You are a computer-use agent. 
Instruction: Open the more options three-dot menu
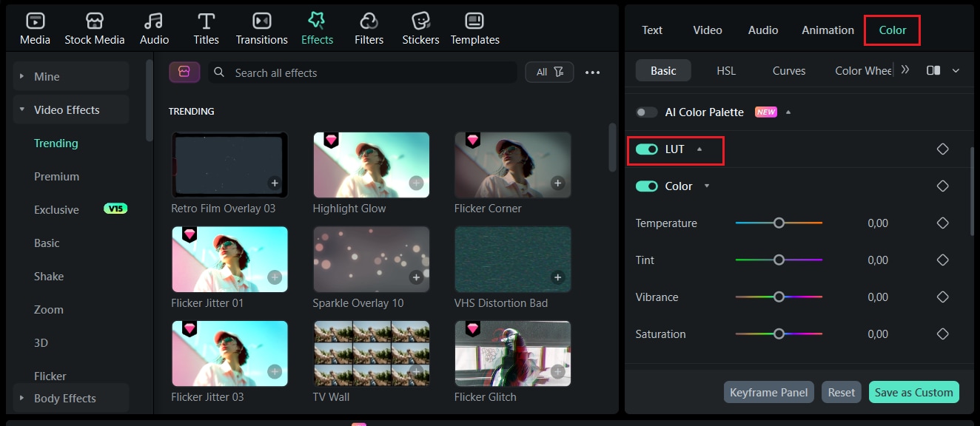(592, 72)
